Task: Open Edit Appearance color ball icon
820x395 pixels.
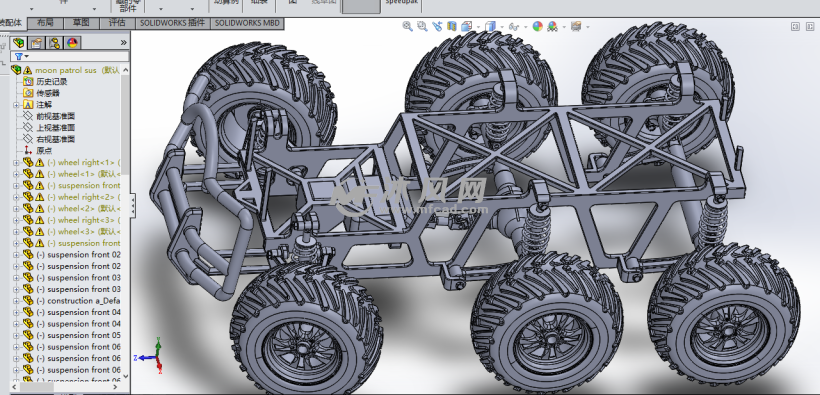Action: pos(538,26)
